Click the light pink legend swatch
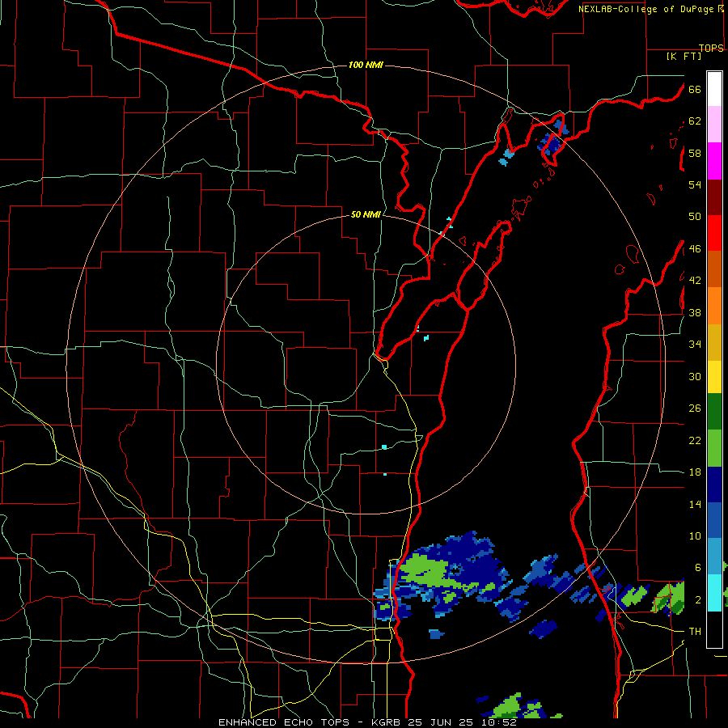Viewport: 728px width, 728px height. [714, 124]
